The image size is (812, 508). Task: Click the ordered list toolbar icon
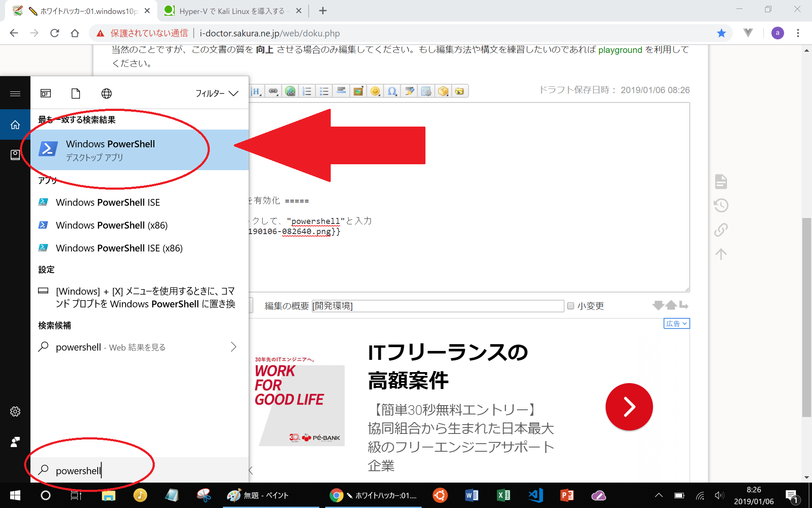coord(307,91)
